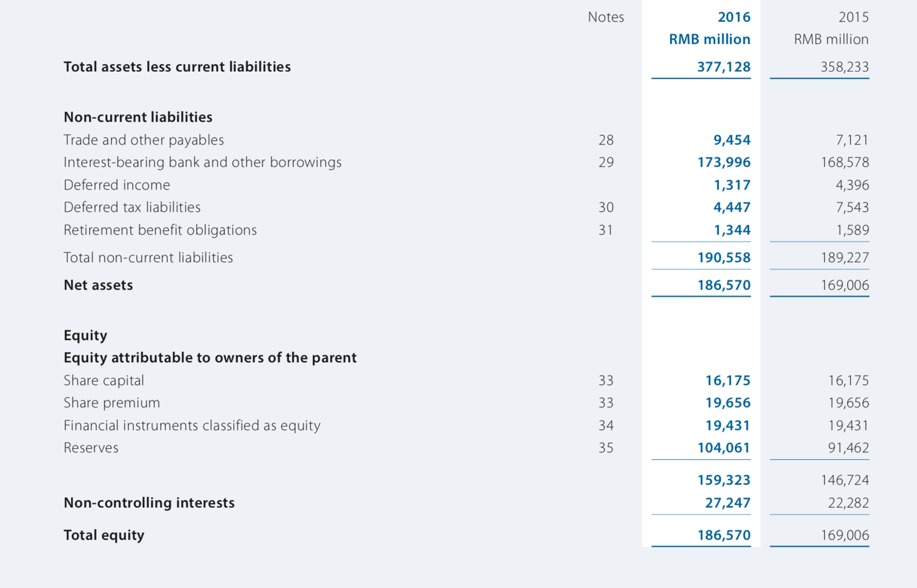Image resolution: width=917 pixels, height=588 pixels.
Task: Select the 173,996 borrowings figure
Action: pos(724,162)
